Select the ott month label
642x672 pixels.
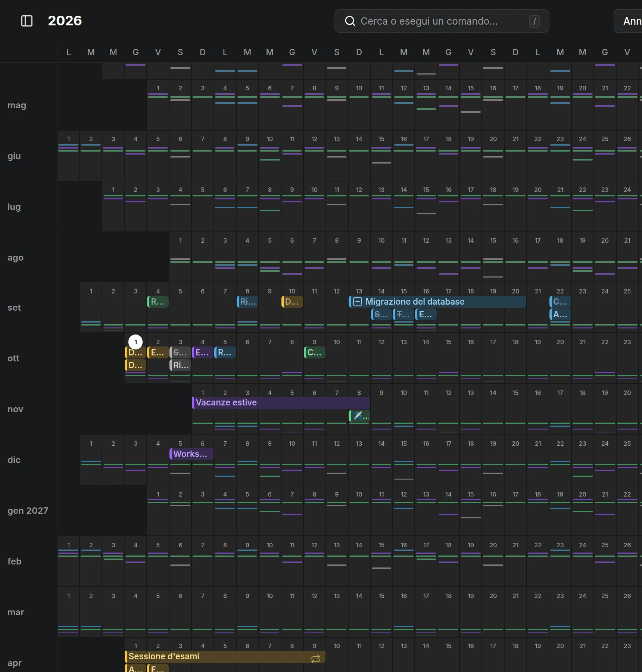pyautogui.click(x=13, y=358)
